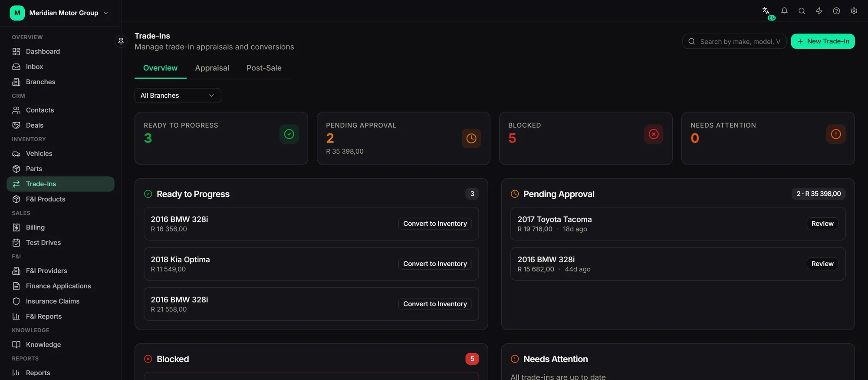Open Trade-Ins in the sidebar
Screen dimensions: 868x380
[x=60, y=184]
